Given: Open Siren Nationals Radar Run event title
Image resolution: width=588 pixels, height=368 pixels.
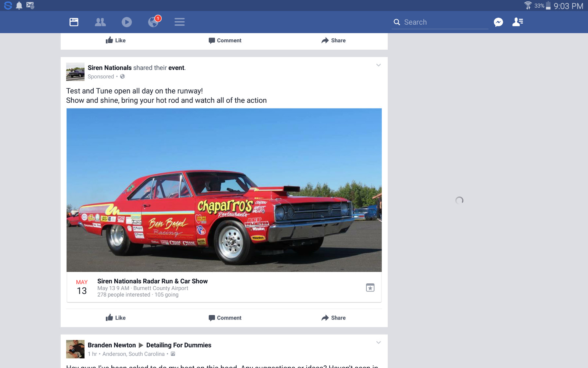Looking at the screenshot, I should tap(153, 281).
